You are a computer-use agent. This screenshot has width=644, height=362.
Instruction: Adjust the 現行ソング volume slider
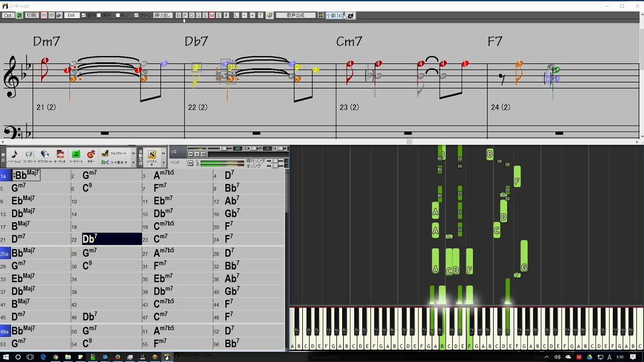tap(275, 161)
